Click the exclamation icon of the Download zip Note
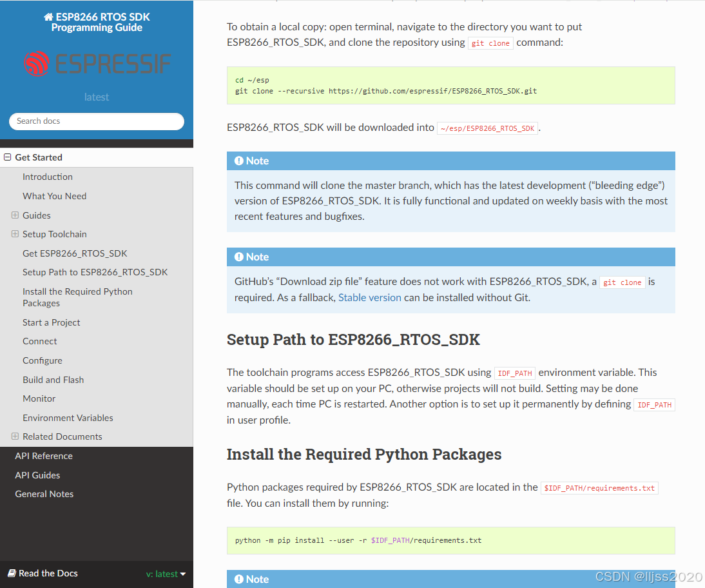The image size is (705, 588). tap(238, 257)
